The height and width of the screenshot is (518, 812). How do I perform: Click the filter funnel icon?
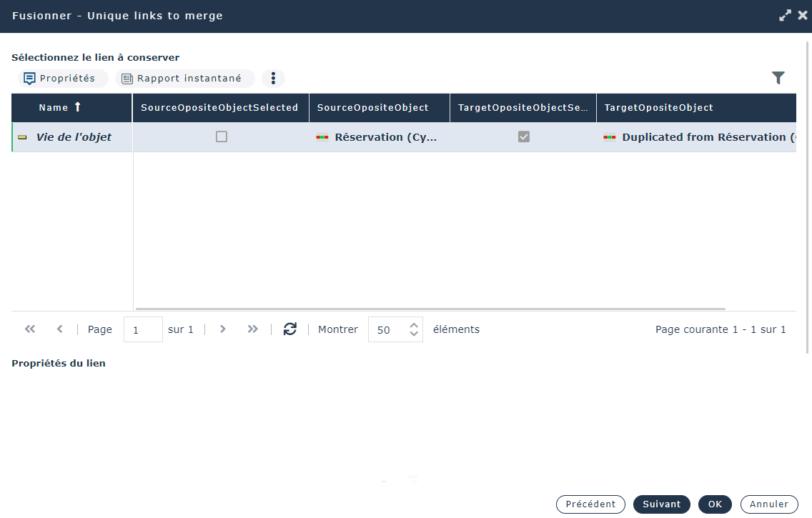pyautogui.click(x=778, y=79)
